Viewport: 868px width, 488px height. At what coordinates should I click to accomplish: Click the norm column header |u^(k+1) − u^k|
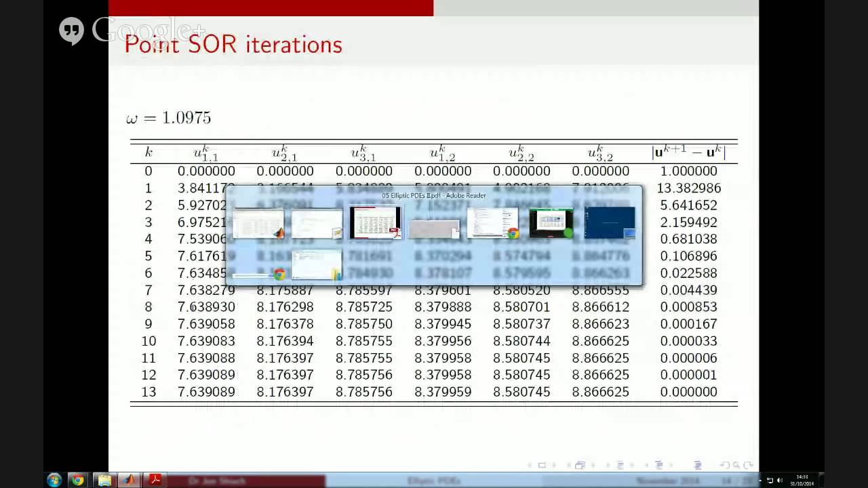[688, 152]
